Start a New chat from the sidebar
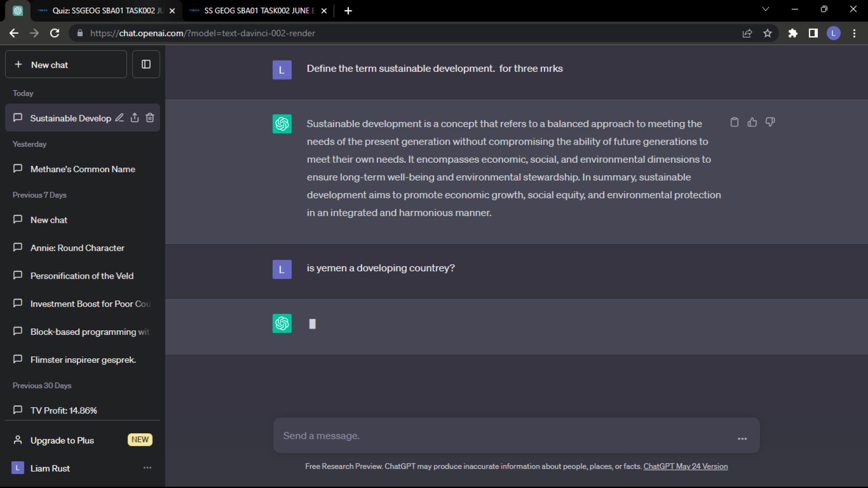 pos(66,65)
